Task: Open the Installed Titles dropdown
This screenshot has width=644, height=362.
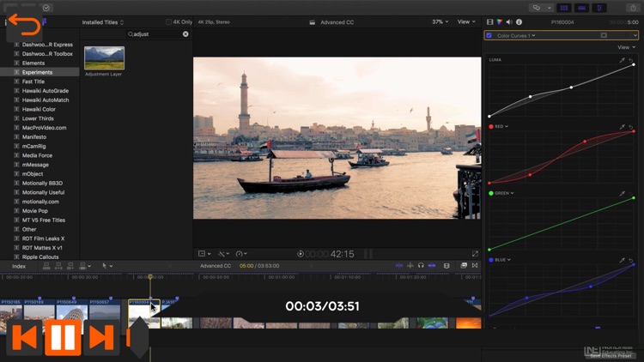Action: point(103,22)
